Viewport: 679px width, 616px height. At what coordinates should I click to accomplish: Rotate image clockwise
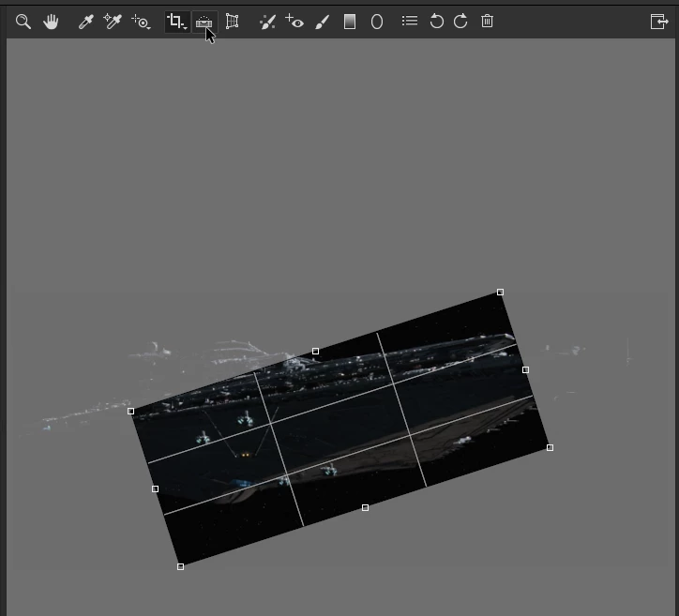click(460, 22)
